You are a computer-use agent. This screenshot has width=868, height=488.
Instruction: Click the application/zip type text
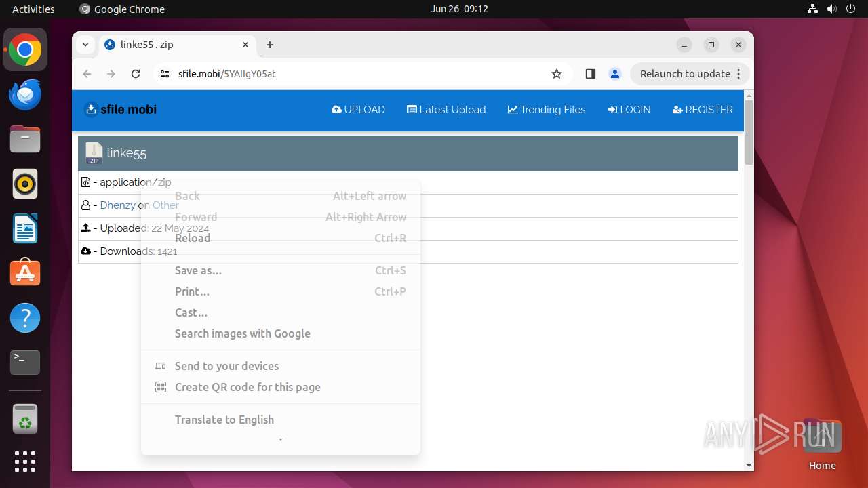tap(136, 182)
